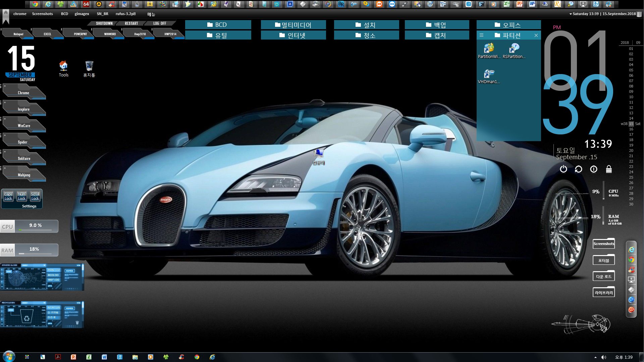Screen dimensions: 644x362
Task: Click the Rubik's cube icon in top dock
Action: (163, 4)
